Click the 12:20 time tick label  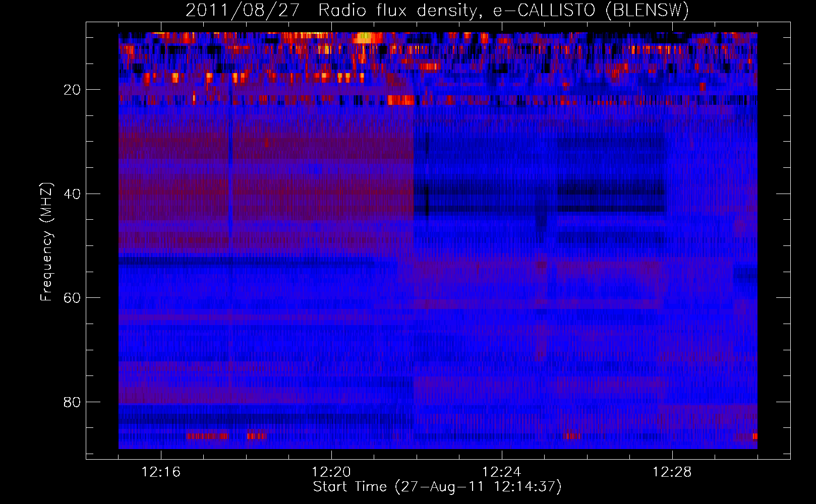pos(331,472)
